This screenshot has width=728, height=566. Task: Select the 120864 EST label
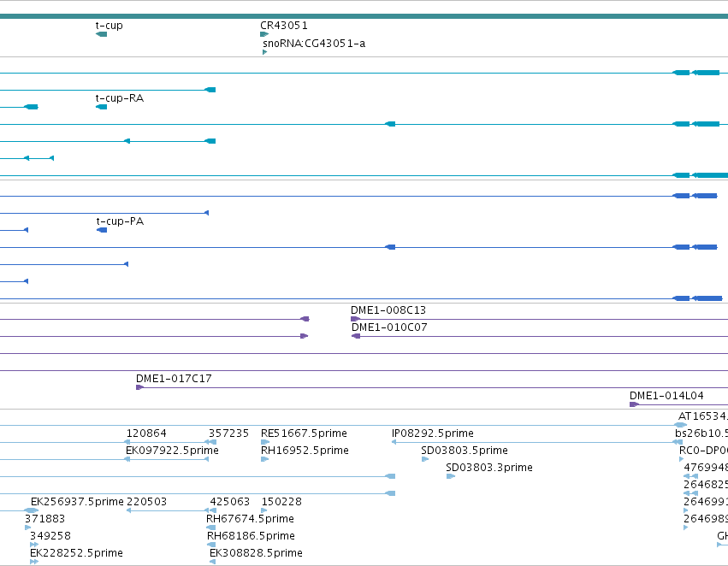coord(146,433)
